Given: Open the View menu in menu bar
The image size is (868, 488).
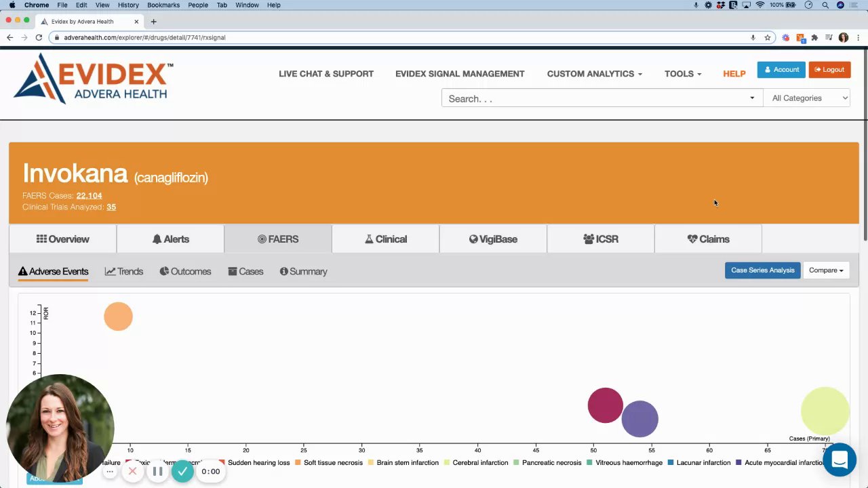Looking at the screenshot, I should 102,5.
